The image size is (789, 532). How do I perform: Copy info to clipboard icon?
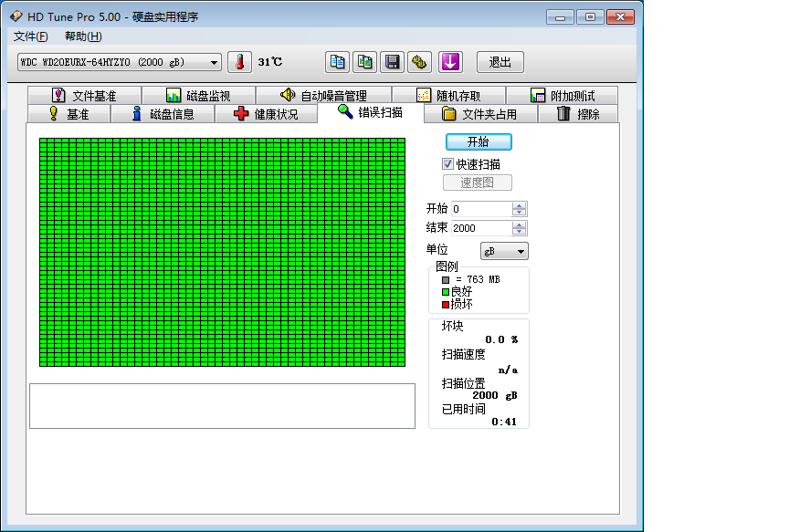337,62
